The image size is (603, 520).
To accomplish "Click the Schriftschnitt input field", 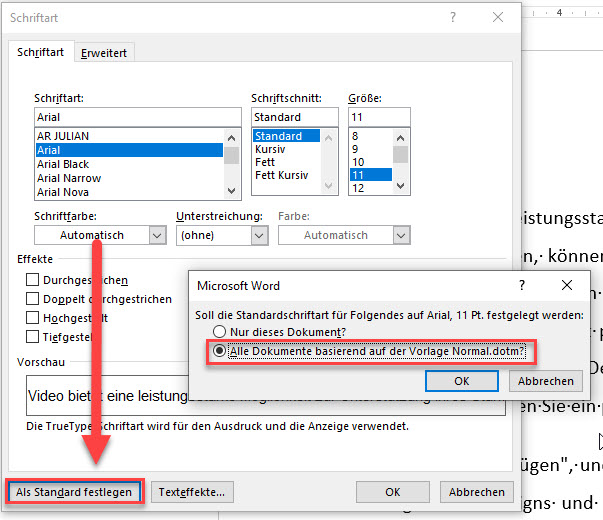I will (295, 117).
